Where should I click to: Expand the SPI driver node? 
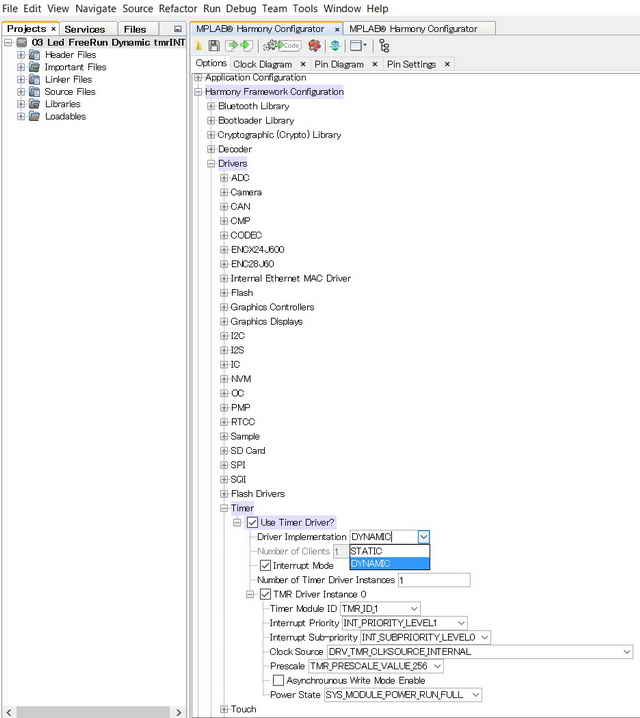(x=224, y=465)
